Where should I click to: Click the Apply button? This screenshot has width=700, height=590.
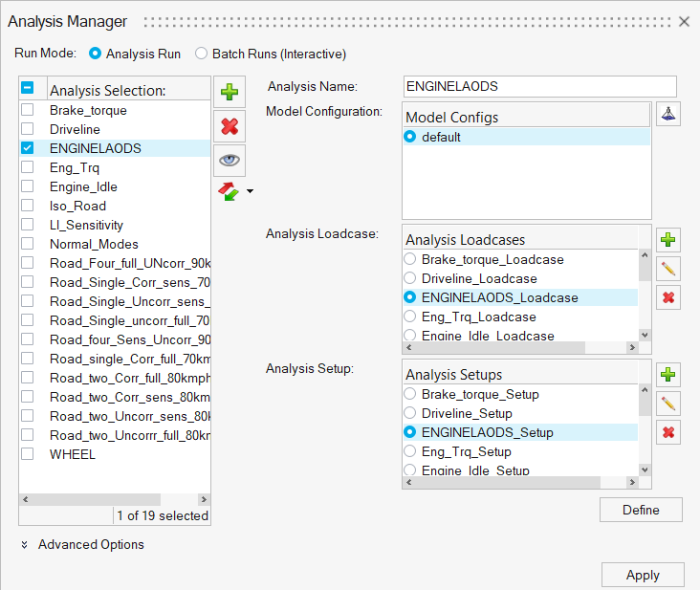(643, 575)
